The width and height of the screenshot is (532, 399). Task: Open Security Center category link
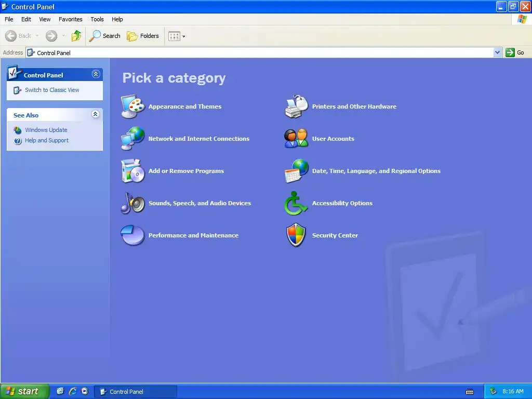(335, 235)
